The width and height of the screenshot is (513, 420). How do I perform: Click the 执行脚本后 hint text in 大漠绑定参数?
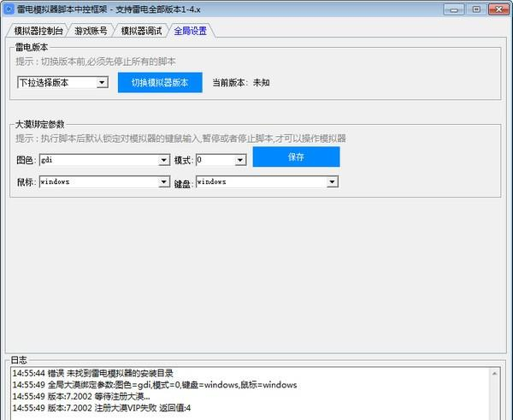click(x=180, y=139)
